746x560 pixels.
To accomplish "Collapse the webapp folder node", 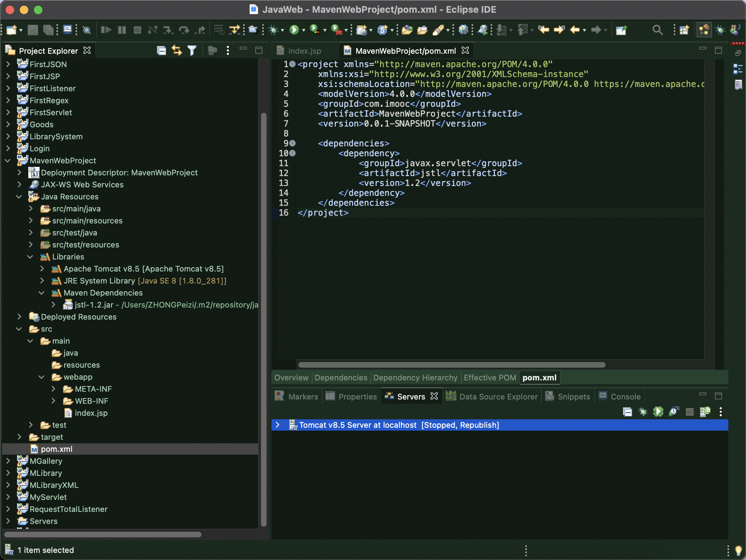I will (x=42, y=377).
